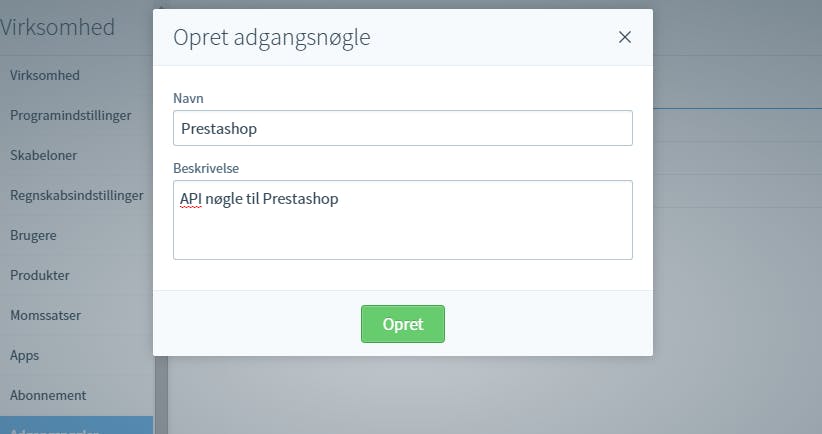This screenshot has height=434, width=822.
Task: Click the underlined word API in description
Action: (x=191, y=199)
